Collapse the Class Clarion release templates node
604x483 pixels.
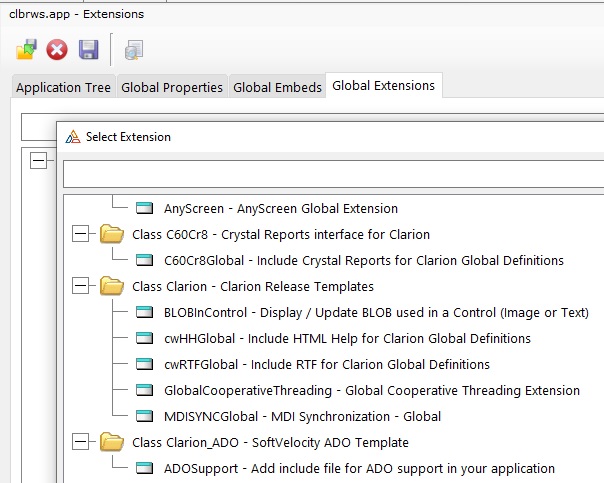(81, 286)
